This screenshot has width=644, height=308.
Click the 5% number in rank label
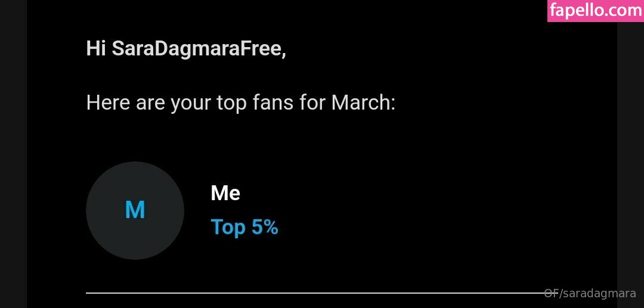click(265, 228)
